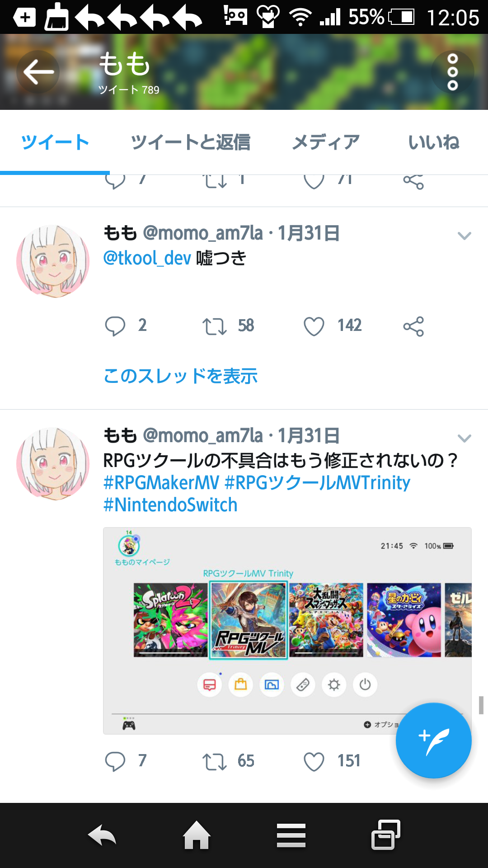
Task: Retweet the 嘘つき tweet with 58 retweets
Action: click(214, 326)
